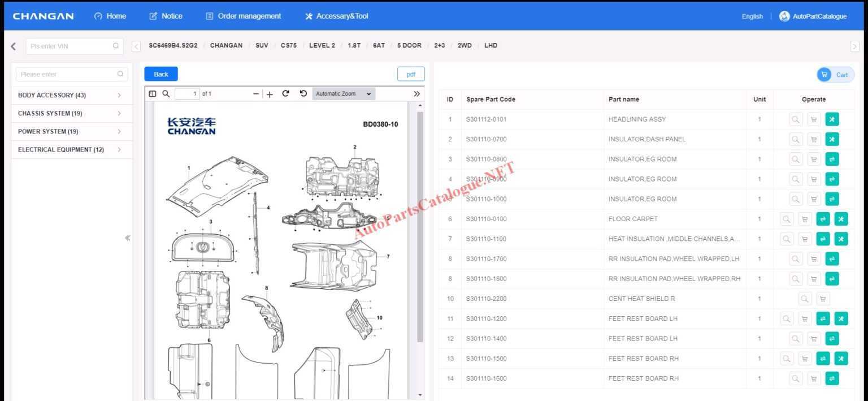
Task: Collapse the left category panel with double chevron
Action: pos(128,238)
